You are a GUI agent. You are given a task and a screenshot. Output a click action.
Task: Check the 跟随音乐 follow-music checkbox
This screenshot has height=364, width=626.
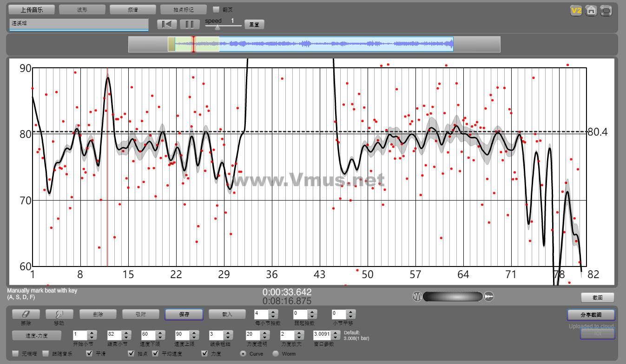click(x=46, y=354)
